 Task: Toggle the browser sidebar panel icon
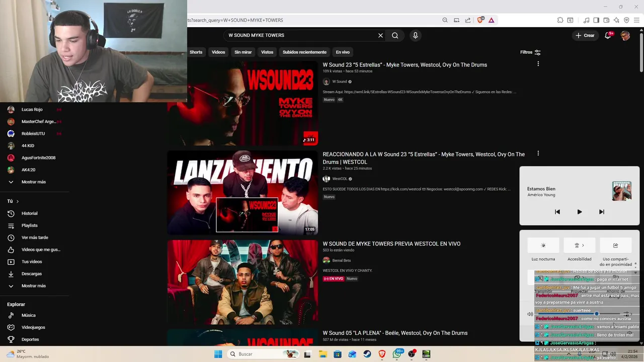(596, 20)
